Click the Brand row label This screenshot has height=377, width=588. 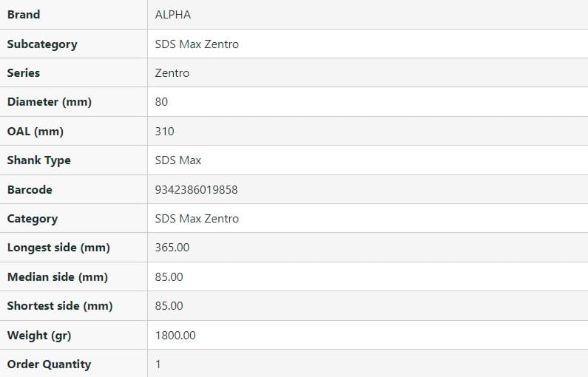point(24,15)
